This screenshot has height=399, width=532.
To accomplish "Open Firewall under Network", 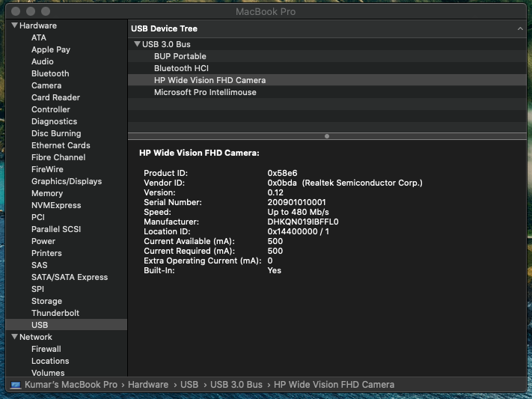I will coord(46,349).
